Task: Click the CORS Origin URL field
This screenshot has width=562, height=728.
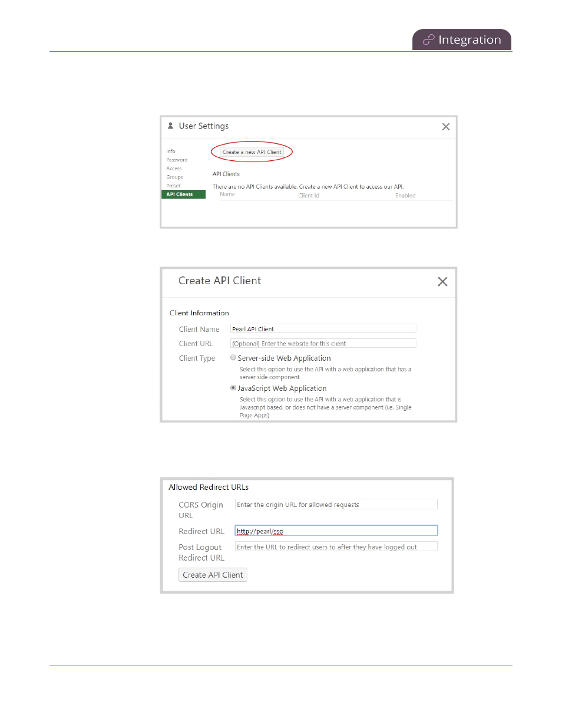Action: tap(336, 505)
